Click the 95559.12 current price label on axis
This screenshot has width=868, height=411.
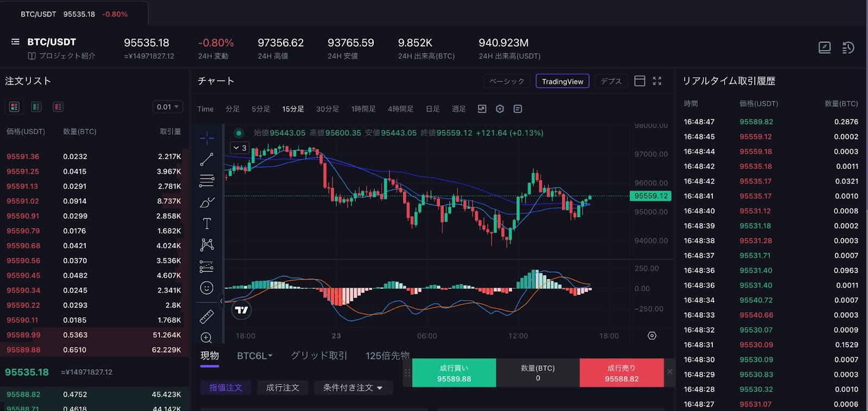pos(651,196)
